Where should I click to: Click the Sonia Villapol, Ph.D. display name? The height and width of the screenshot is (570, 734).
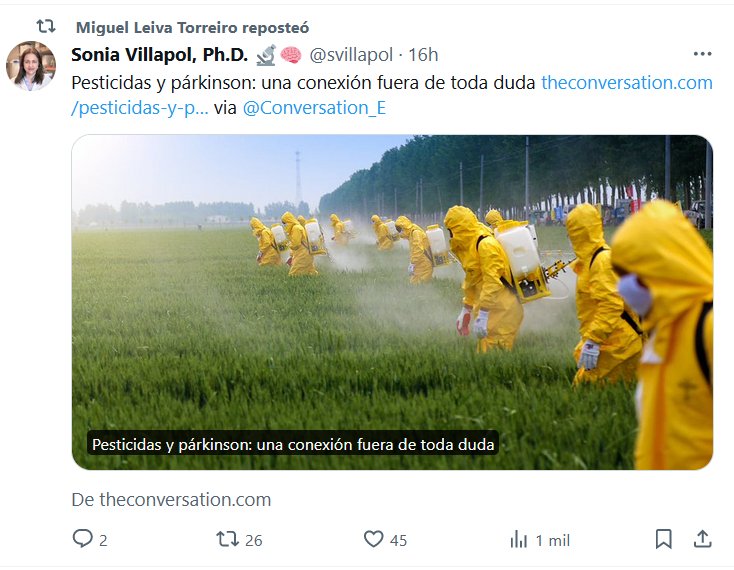pos(160,55)
